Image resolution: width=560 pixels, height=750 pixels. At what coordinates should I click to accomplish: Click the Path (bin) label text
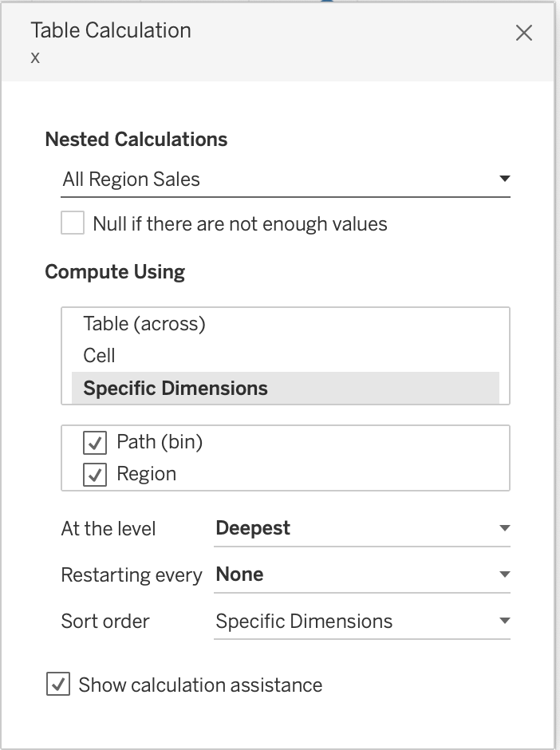[160, 442]
